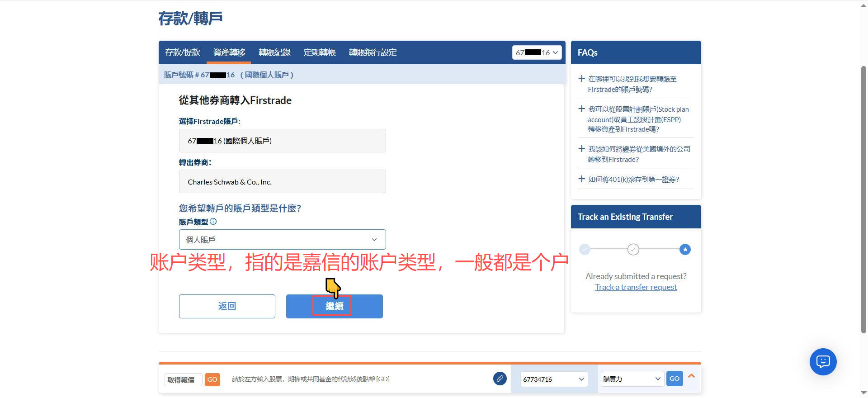Expand FAQ about finding Firstrade account number

(x=632, y=84)
